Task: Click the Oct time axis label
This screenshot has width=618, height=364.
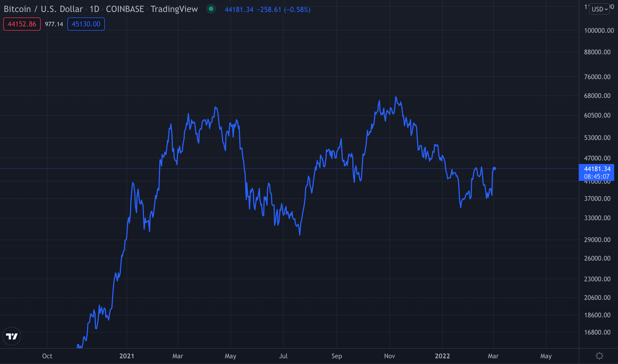Action: point(47,356)
